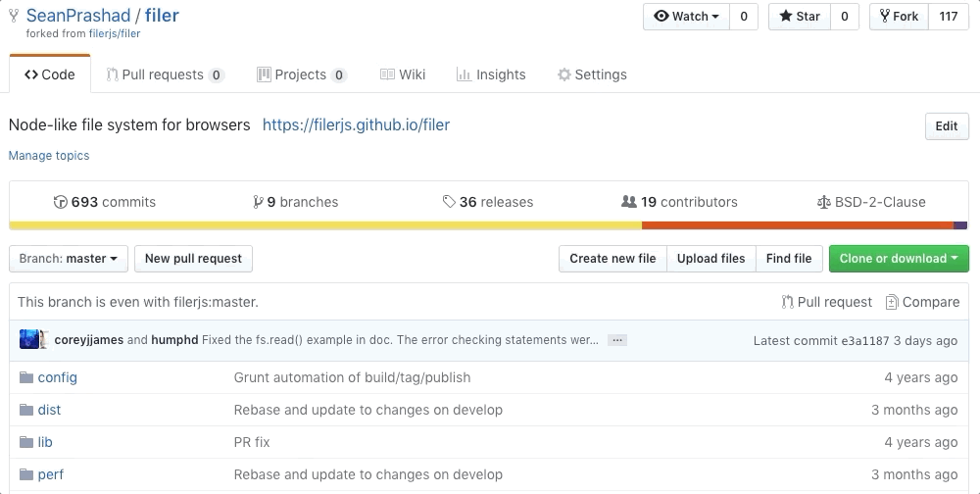Image resolution: width=980 pixels, height=494 pixels.
Task: Switch to the Pull requests tab
Action: click(x=165, y=74)
